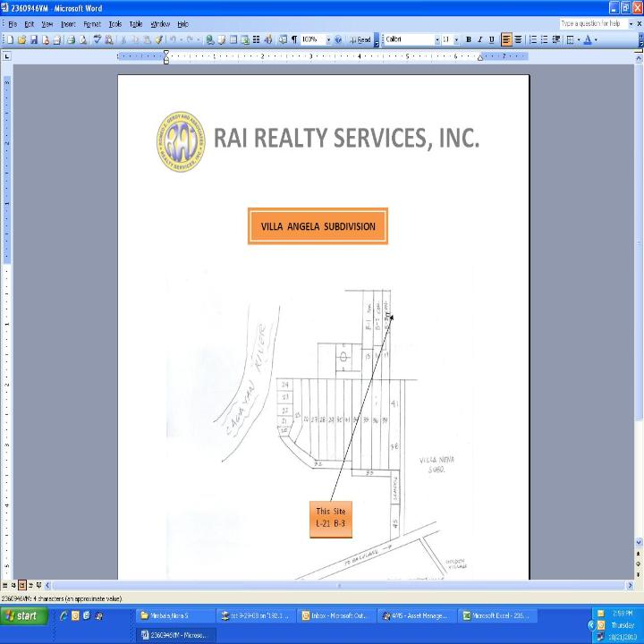Switch to Reading layout with Read button
This screenshot has width=644, height=644.
360,40
